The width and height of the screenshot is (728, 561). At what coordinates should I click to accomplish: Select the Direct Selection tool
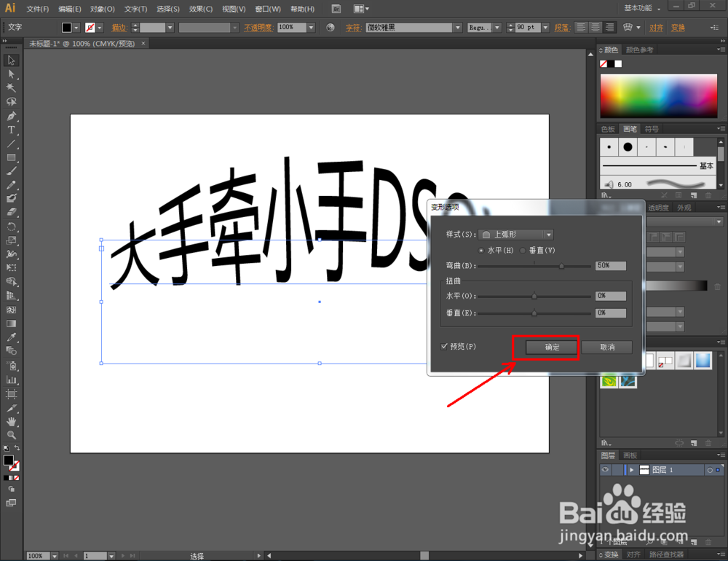click(x=11, y=74)
